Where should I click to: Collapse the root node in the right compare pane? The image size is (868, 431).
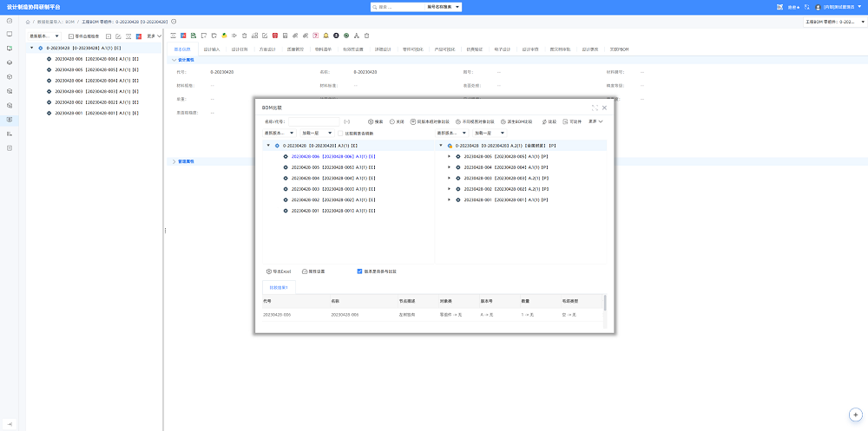441,146
